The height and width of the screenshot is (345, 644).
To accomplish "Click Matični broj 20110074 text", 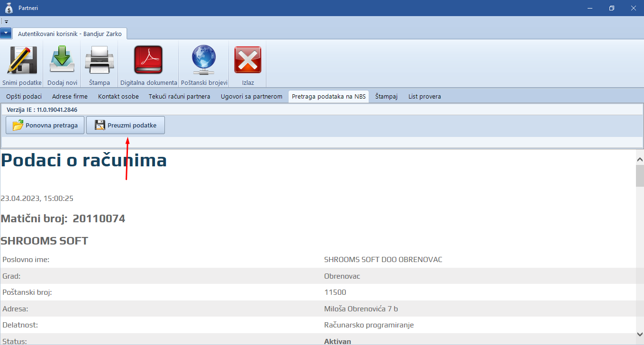I will tap(63, 218).
